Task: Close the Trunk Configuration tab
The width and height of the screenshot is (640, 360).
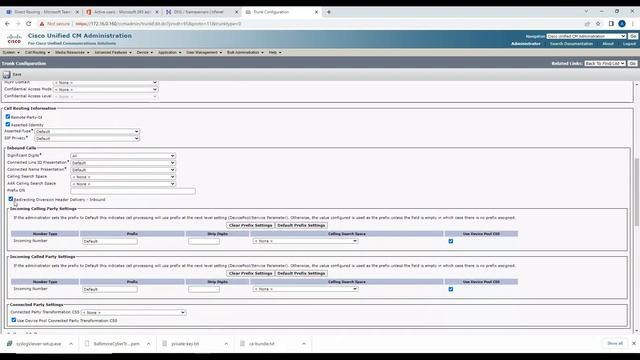Action: [316, 12]
